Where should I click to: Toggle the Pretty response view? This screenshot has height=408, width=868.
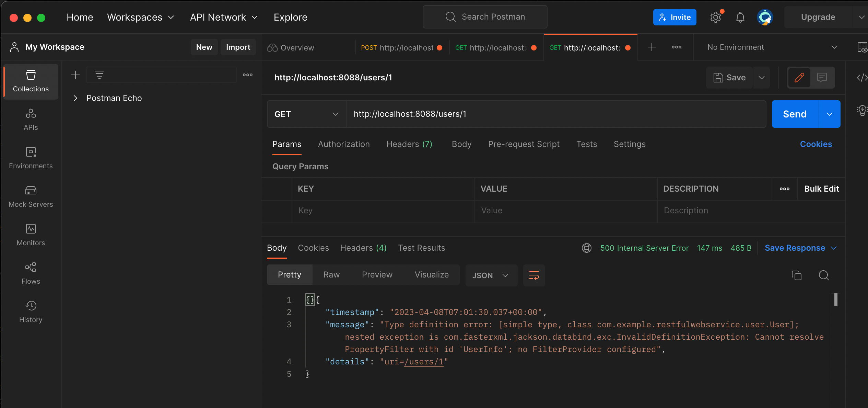[289, 274]
